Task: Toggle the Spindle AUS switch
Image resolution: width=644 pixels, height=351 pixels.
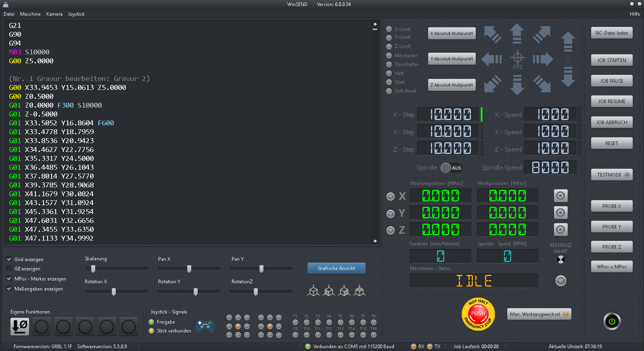Action: pos(451,168)
